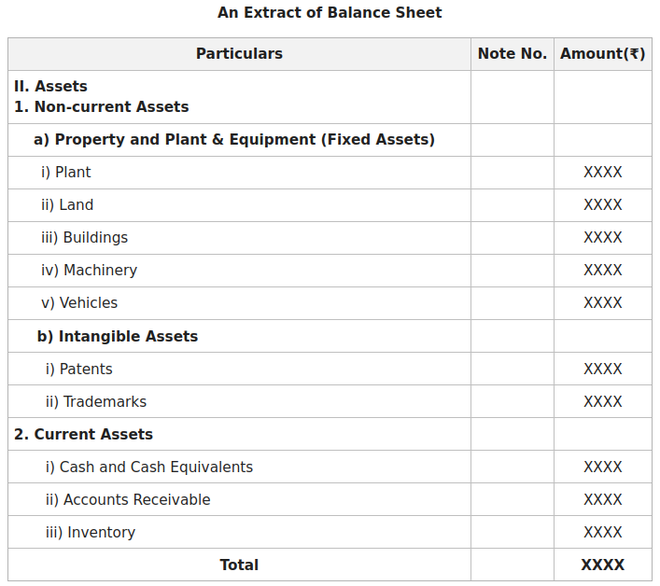Click the 'II. Assets' heading text

[x=50, y=86]
